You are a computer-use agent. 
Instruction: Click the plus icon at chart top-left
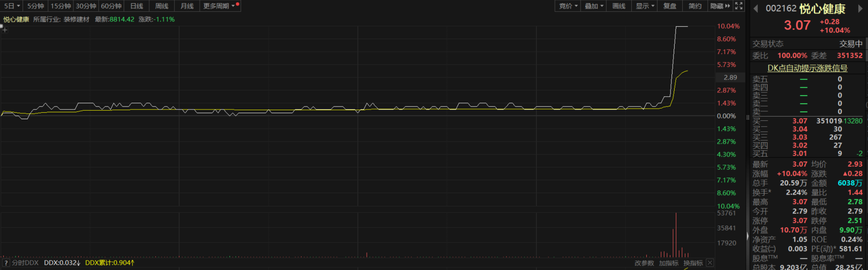pyautogui.click(x=5, y=30)
